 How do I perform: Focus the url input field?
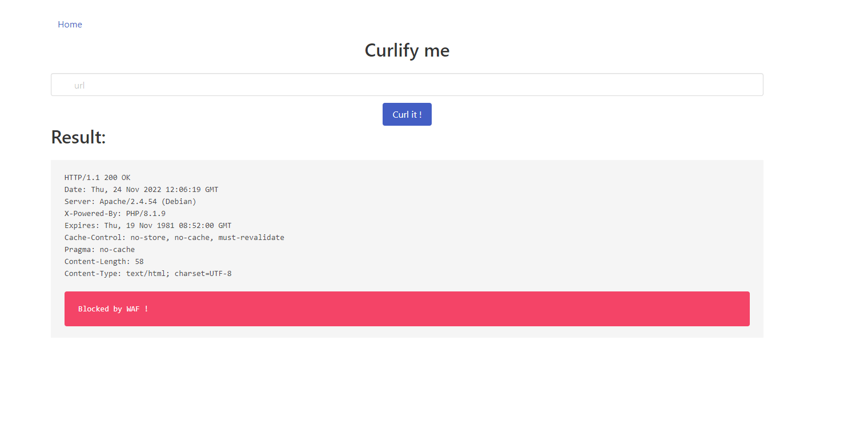pyautogui.click(x=407, y=85)
